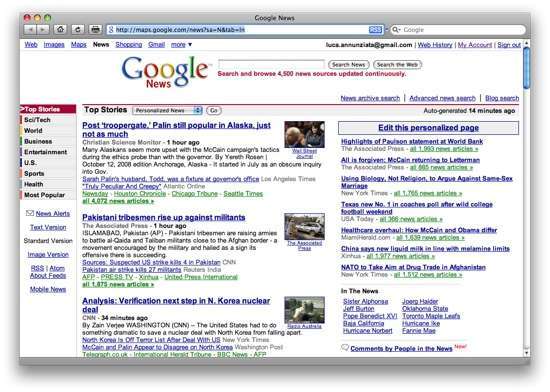Viewport: 550px width, 392px height.
Task: Open the Mobile News link
Action: click(48, 289)
